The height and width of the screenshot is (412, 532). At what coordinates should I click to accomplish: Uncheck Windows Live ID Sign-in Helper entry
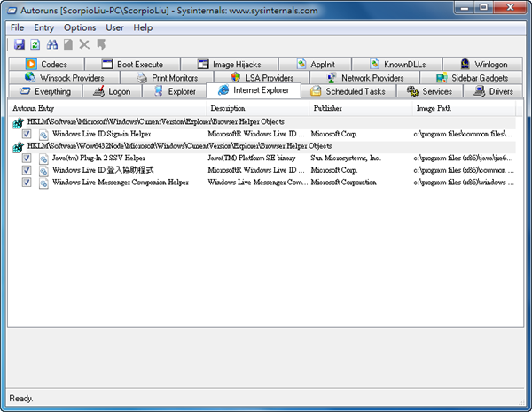coord(27,134)
